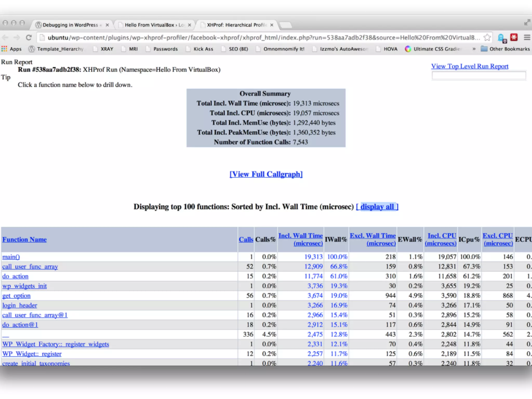This screenshot has height=399, width=532.
Task: Open the Chrome hamburger menu
Action: [x=527, y=37]
